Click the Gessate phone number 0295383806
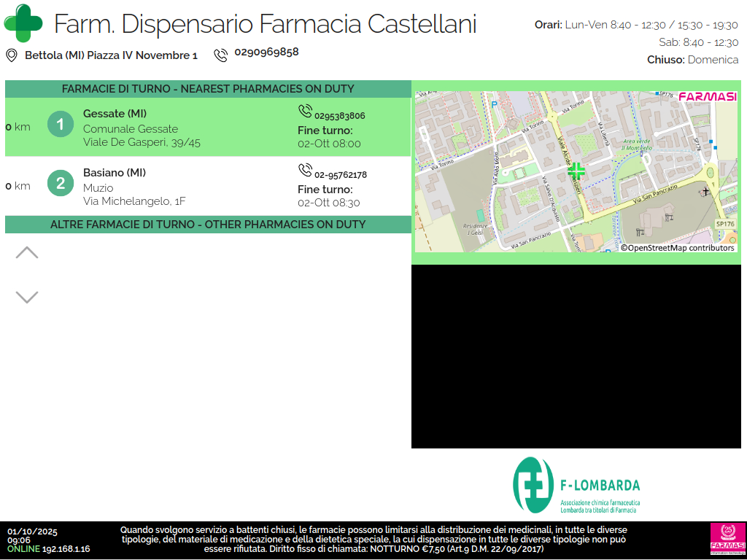This screenshot has width=747, height=560. pos(340,116)
